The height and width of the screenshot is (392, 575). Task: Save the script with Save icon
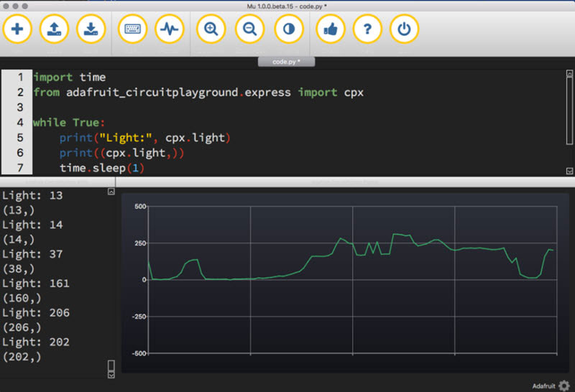[x=91, y=29]
